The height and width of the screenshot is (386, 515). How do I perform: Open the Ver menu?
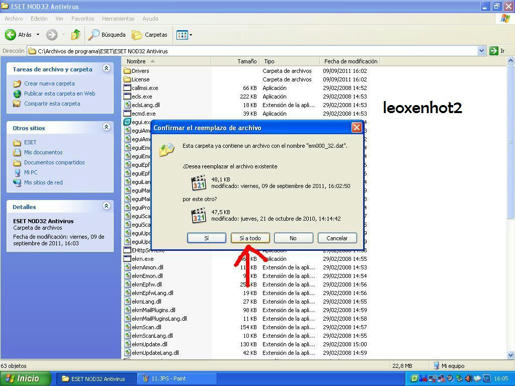click(59, 19)
